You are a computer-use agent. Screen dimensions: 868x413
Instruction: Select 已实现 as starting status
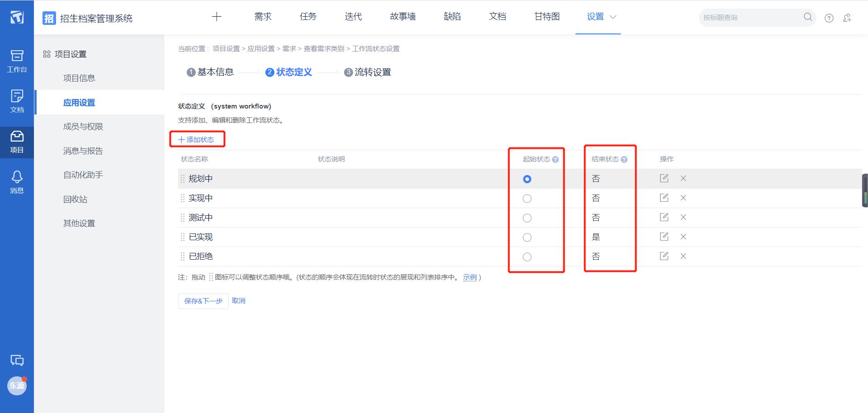pos(527,237)
